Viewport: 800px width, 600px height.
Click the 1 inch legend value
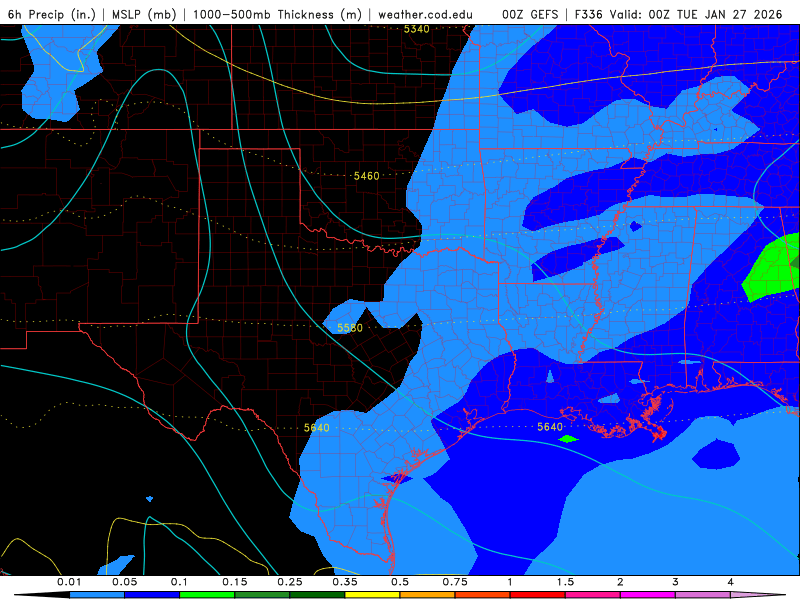coord(510,582)
